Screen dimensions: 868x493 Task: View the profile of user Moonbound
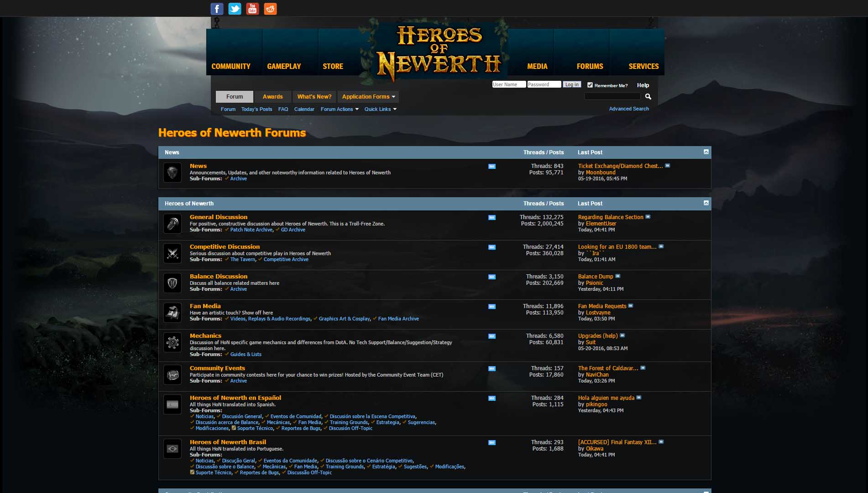[x=601, y=173]
